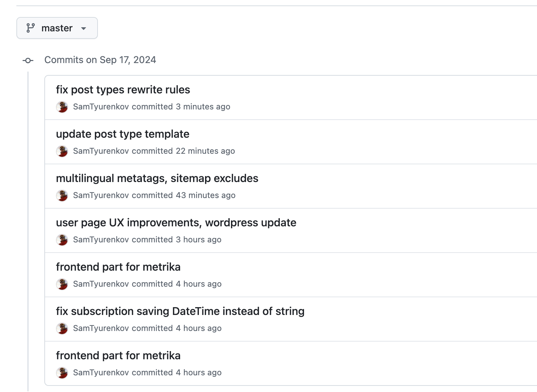Click SamTyurenkov name on 43 minutes ago commit
This screenshot has width=537, height=392.
pyautogui.click(x=101, y=195)
